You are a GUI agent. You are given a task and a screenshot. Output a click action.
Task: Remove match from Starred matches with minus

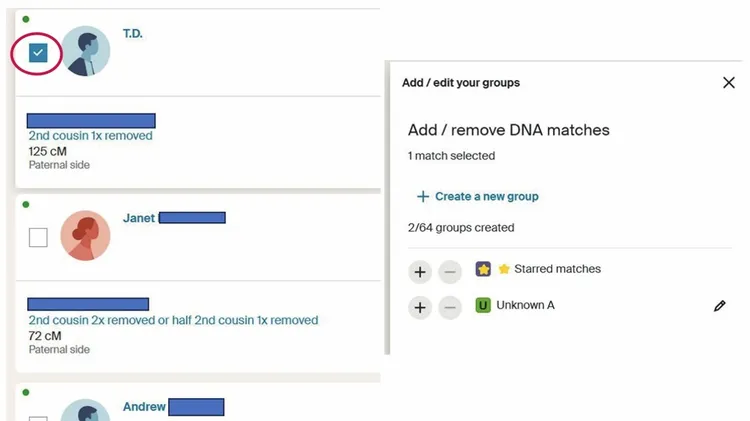451,271
